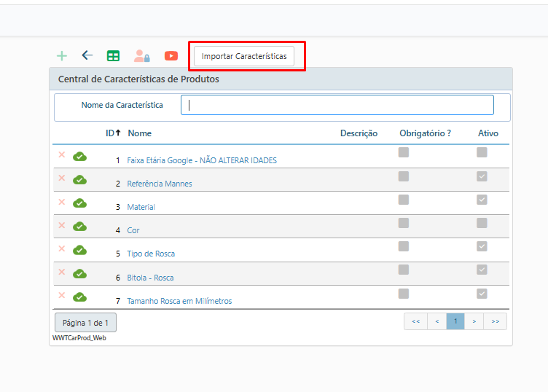
Task: Click the user permissions lock icon
Action: click(x=141, y=56)
